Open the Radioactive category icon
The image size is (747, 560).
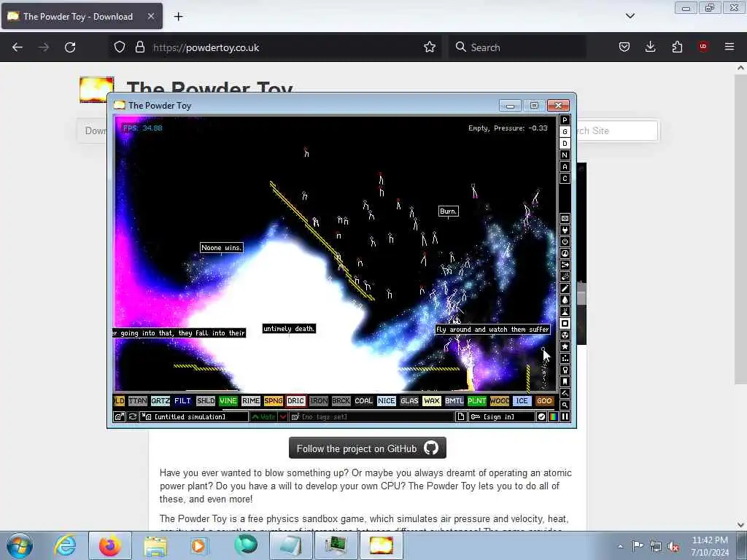click(565, 335)
